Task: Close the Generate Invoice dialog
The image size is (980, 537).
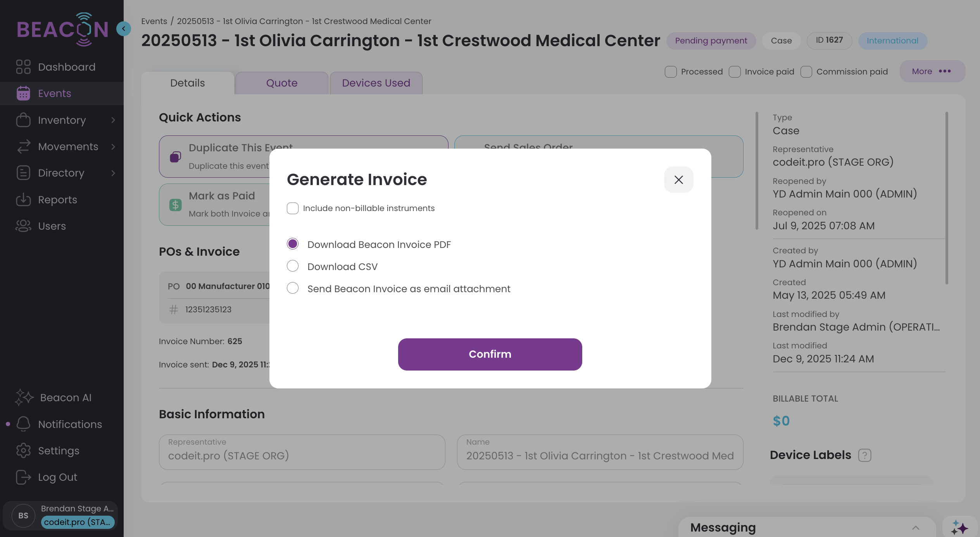Action: point(678,180)
